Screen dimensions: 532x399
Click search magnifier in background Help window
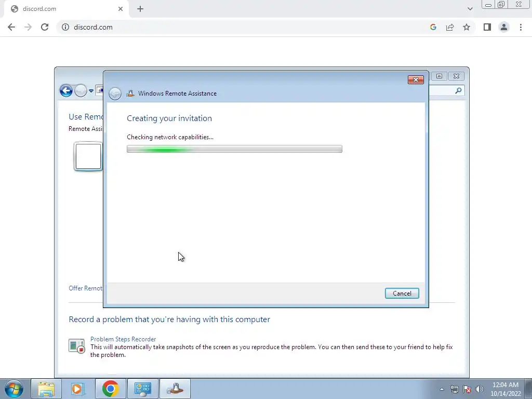(x=458, y=90)
